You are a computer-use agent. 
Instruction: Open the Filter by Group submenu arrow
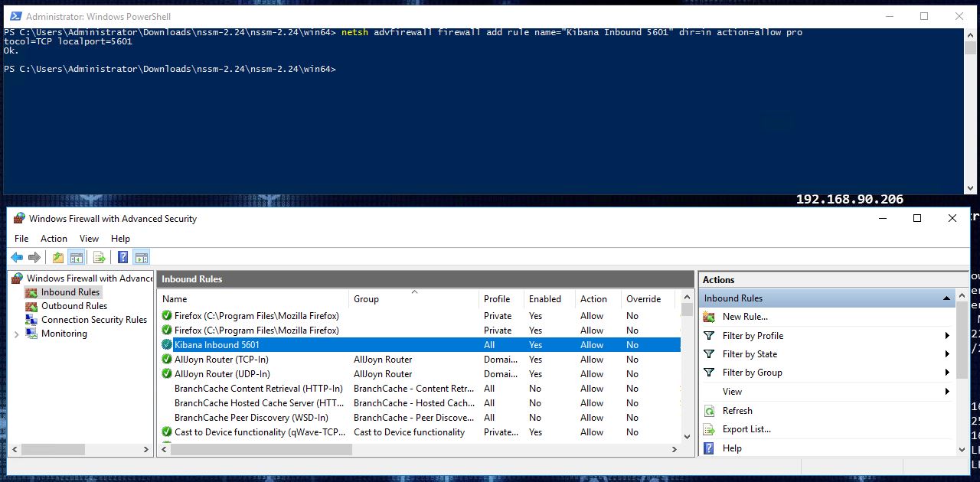pyautogui.click(x=948, y=373)
